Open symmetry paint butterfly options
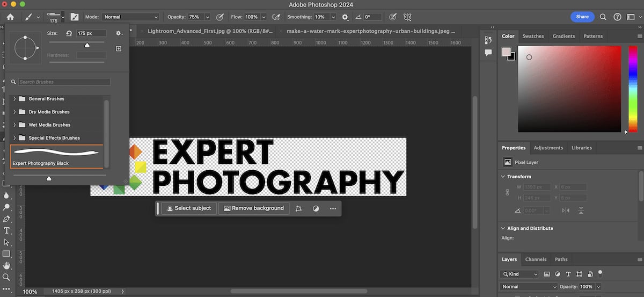The height and width of the screenshot is (297, 644). click(407, 17)
